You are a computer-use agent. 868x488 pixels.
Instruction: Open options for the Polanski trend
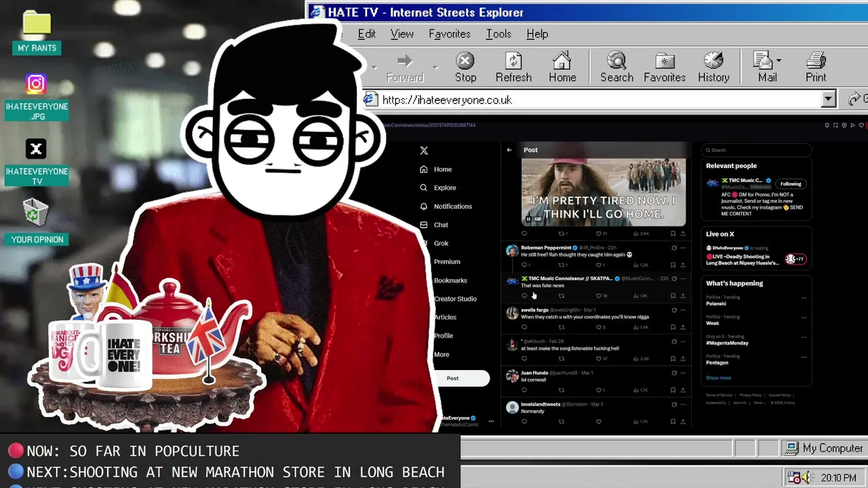(x=804, y=298)
